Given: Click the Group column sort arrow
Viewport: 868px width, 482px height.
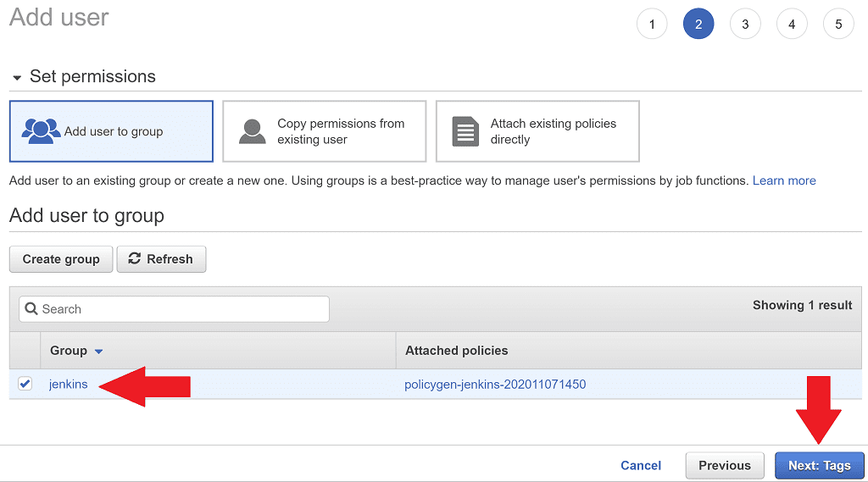Looking at the screenshot, I should click(x=98, y=352).
